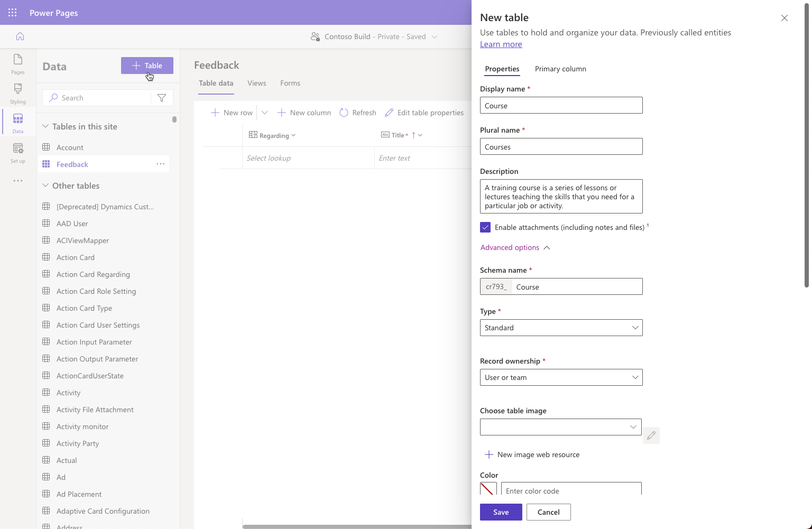Click the red color swatch under Color
Viewport: 812px width, 529px height.
[x=487, y=489]
